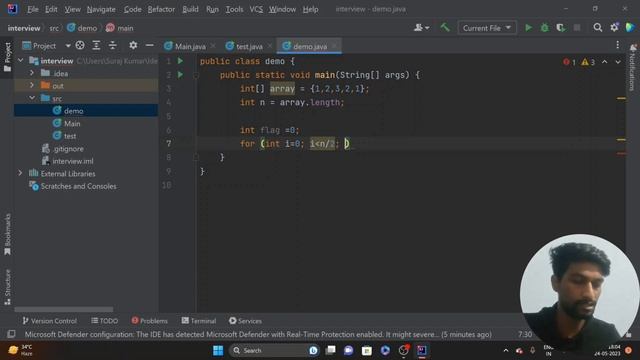Open the Terminal tool window
Image resolution: width=640 pixels, height=360 pixels.
click(x=199, y=321)
